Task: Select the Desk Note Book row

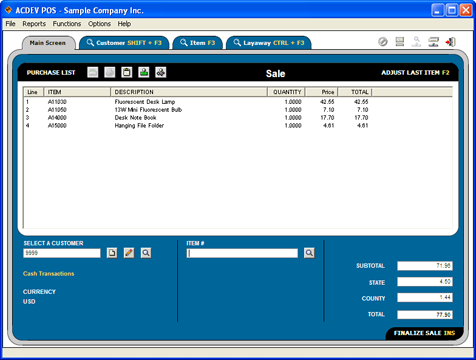Action: click(x=238, y=118)
